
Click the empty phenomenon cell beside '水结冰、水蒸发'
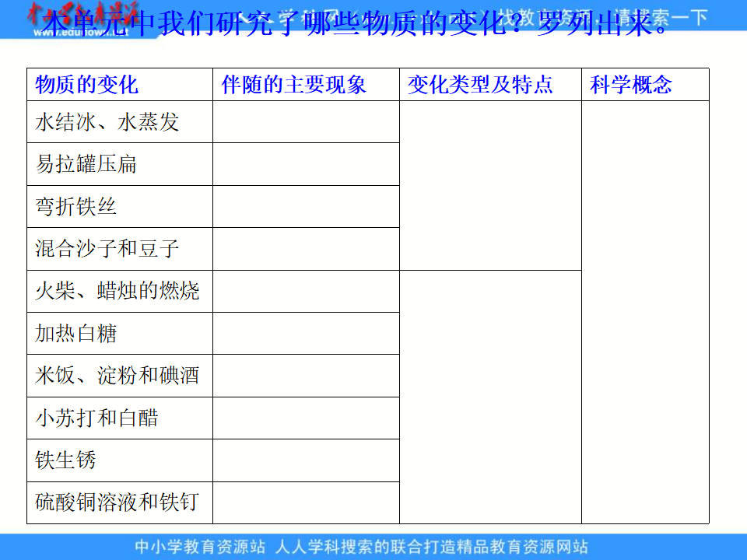[x=306, y=122]
